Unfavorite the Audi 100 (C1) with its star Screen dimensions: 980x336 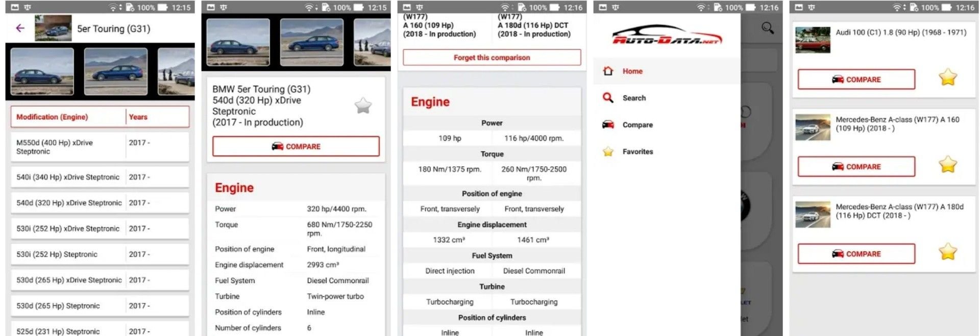[x=947, y=77]
